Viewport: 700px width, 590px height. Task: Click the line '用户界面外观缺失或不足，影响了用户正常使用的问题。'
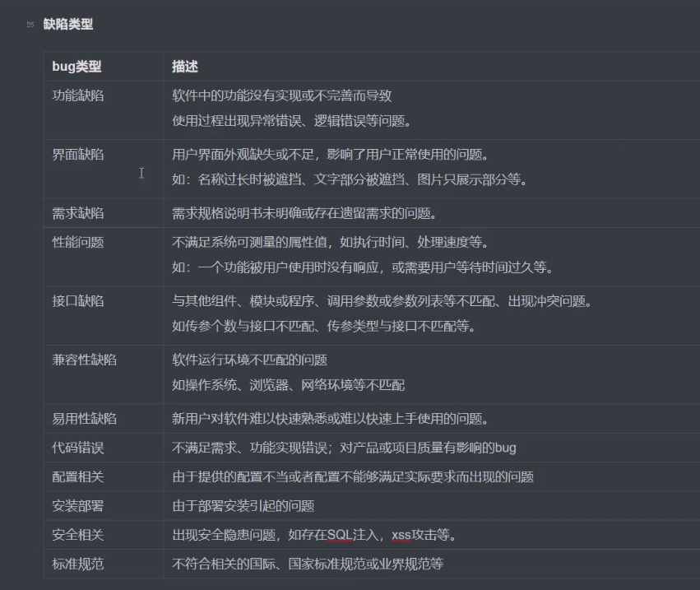(x=331, y=155)
